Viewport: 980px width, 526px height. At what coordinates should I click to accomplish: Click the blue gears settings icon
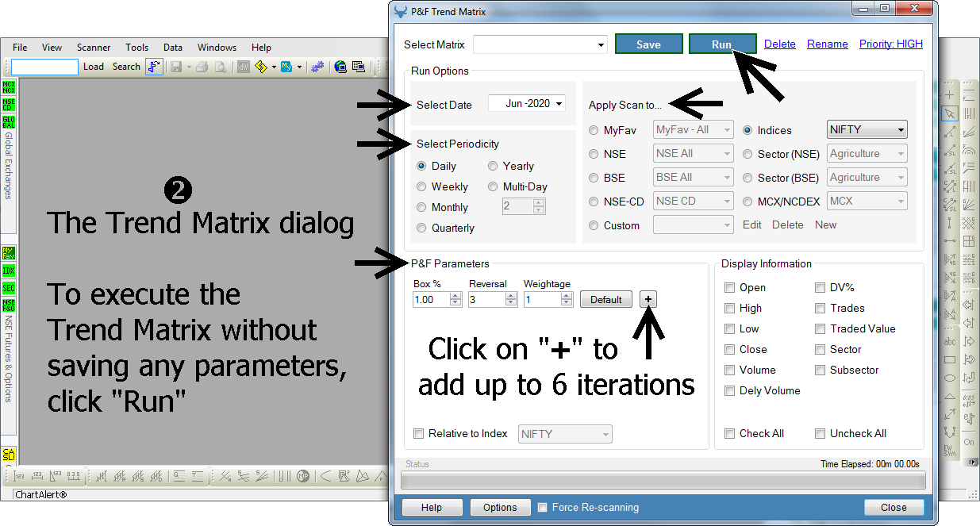tap(317, 67)
